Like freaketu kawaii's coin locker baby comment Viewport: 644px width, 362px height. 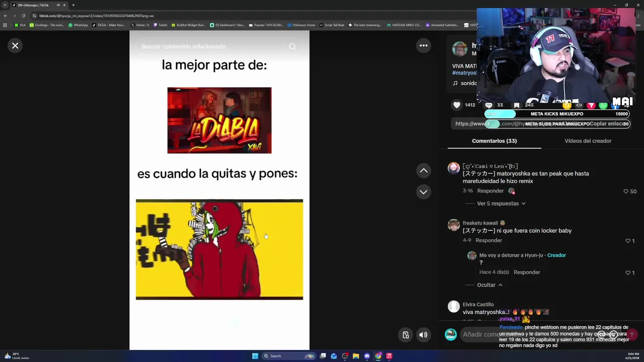pos(627,241)
